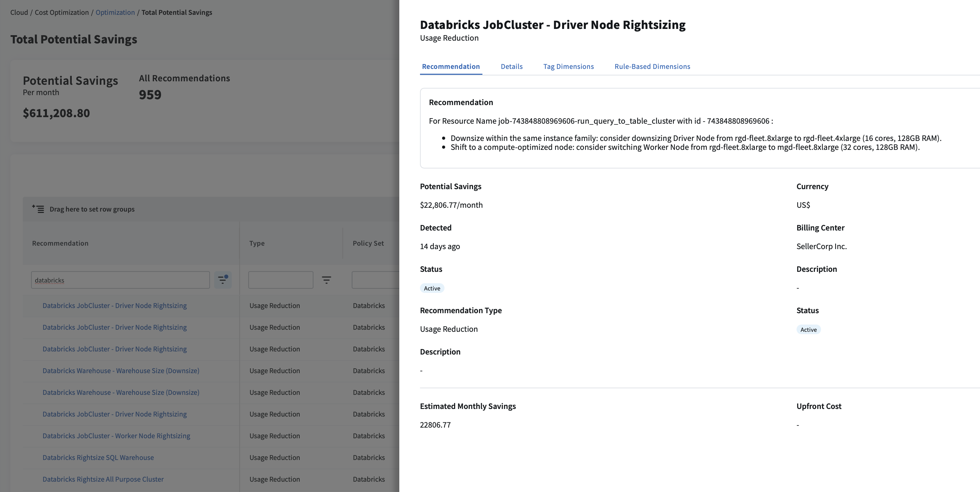Click the SellerCorp Inc. billing center text

pos(822,246)
